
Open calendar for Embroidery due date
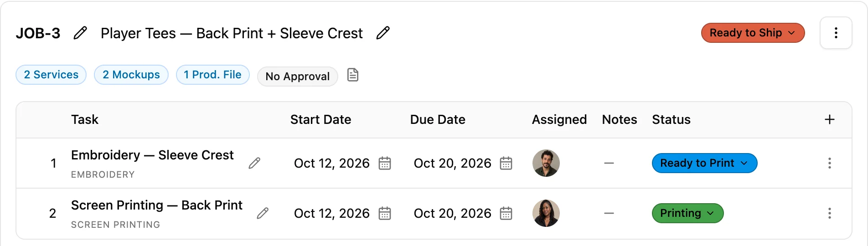[x=506, y=163]
